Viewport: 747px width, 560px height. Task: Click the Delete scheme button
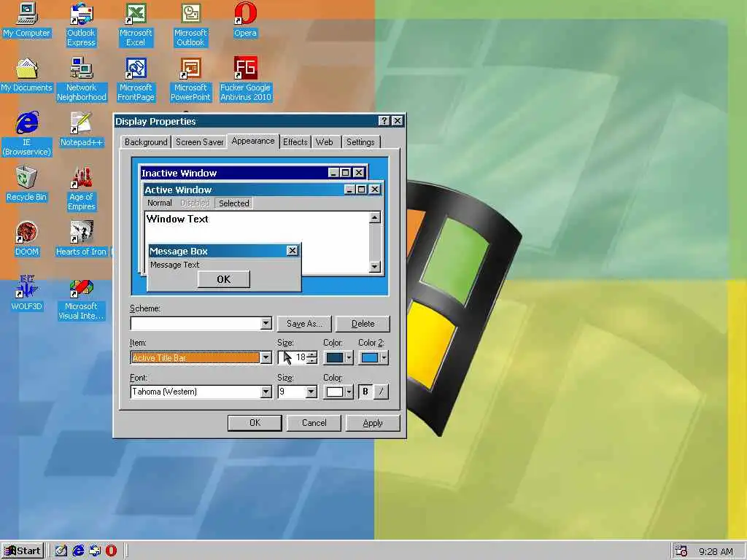[x=363, y=324]
